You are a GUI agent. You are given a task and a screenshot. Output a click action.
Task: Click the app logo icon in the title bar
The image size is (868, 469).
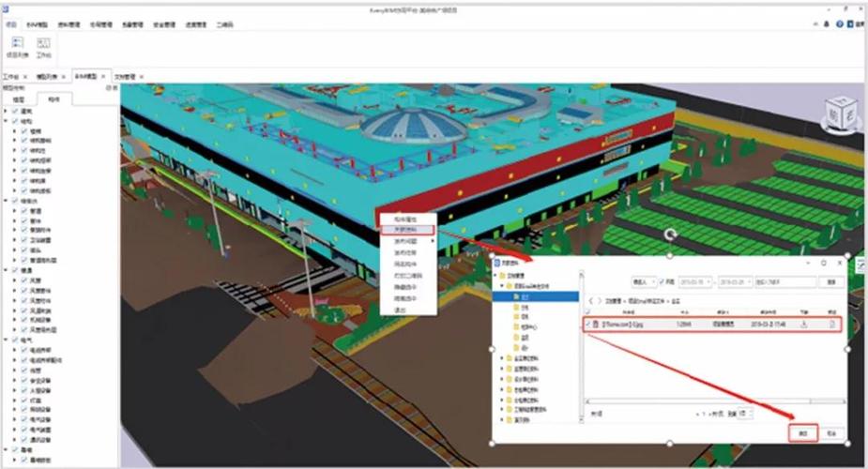click(x=5, y=8)
